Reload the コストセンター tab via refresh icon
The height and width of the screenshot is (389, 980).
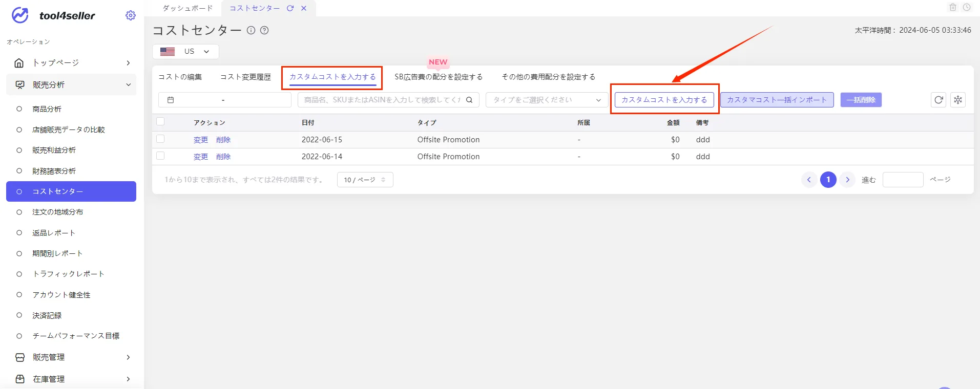coord(290,8)
